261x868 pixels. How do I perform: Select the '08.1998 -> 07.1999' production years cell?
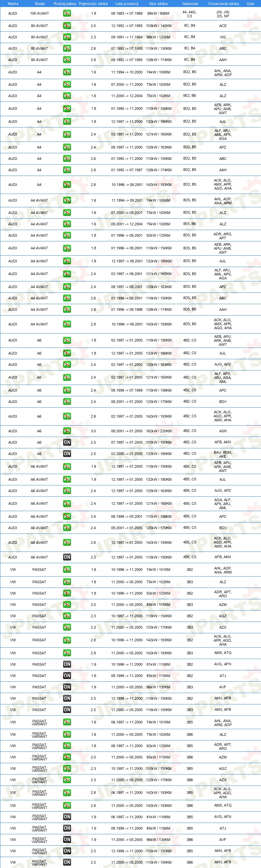[x=126, y=390]
